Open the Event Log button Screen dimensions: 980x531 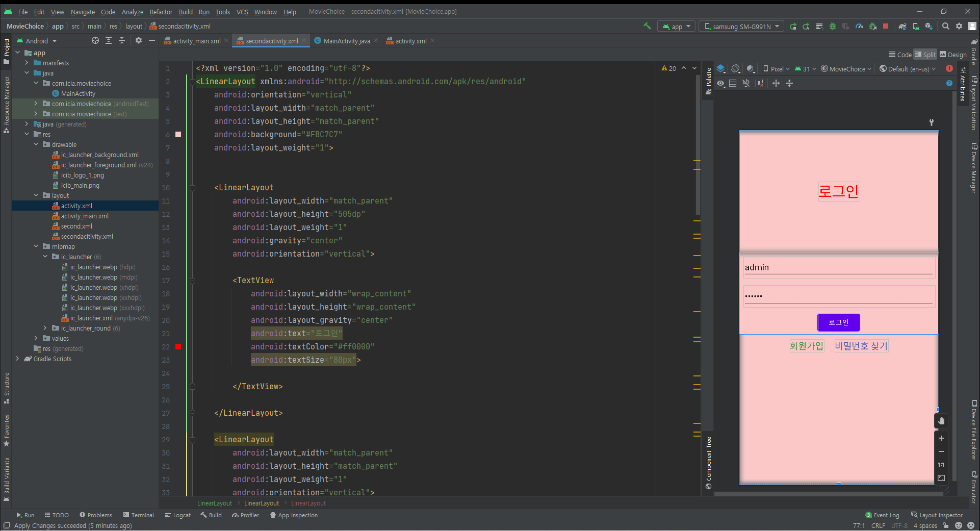click(x=882, y=515)
